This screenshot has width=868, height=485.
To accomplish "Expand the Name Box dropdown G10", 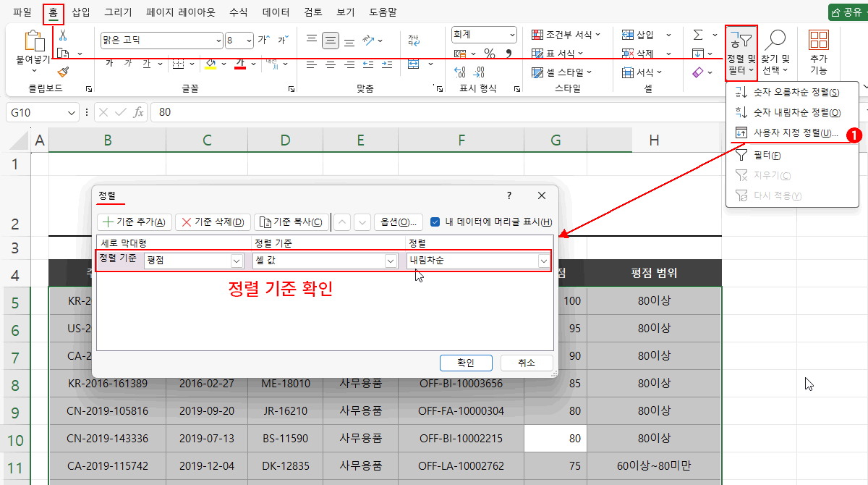I will coord(72,112).
